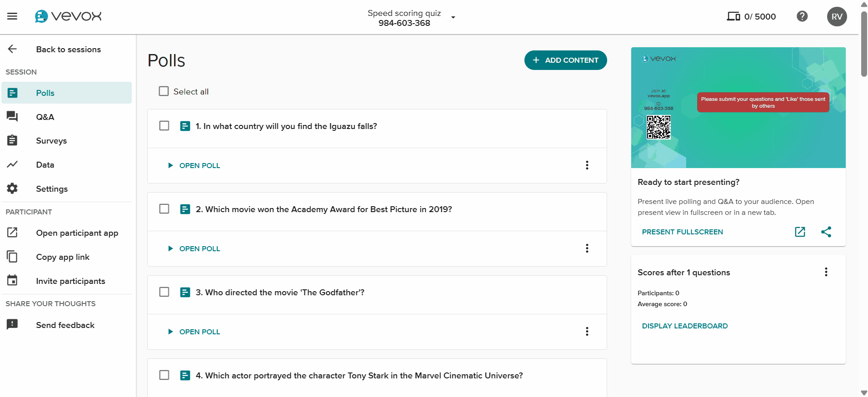Screen dimensions: 868x397
Task: Click the share present view icon
Action: coord(826,232)
